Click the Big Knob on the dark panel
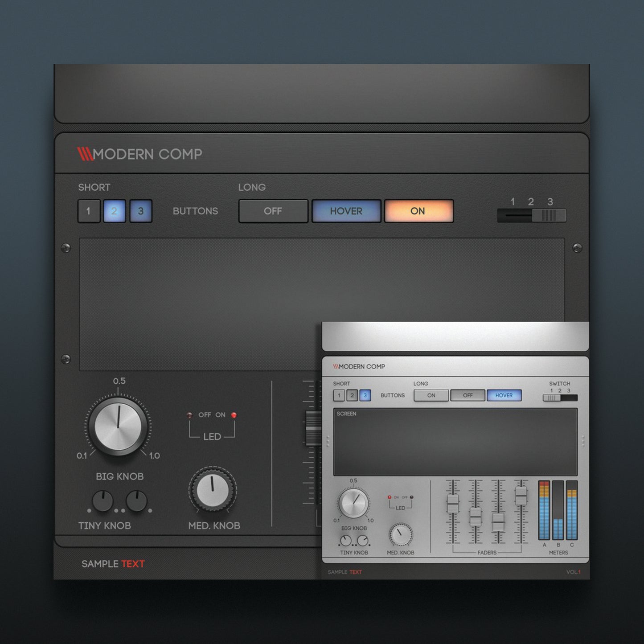 click(x=118, y=427)
